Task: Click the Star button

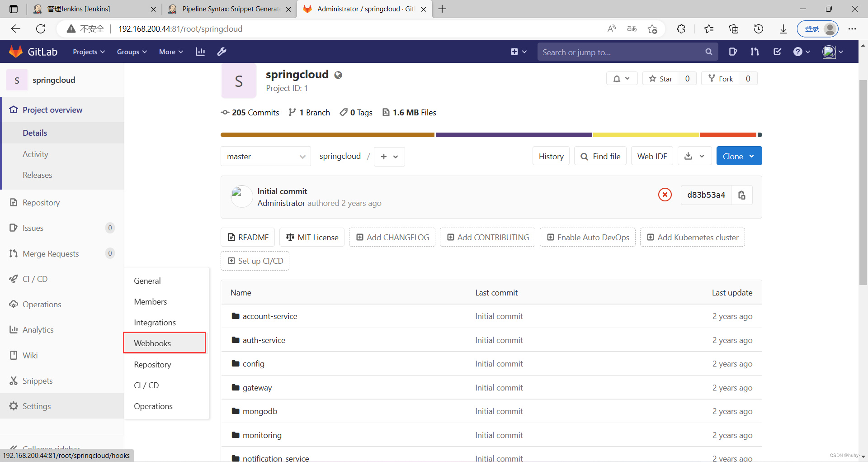Action: 660,78
